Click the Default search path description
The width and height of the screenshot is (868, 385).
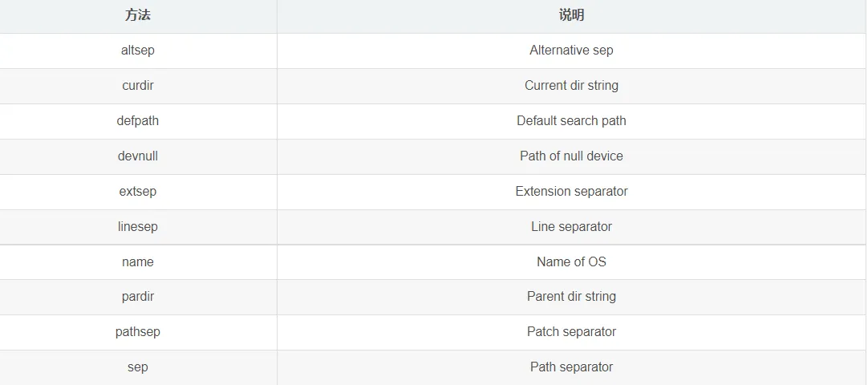tap(571, 121)
